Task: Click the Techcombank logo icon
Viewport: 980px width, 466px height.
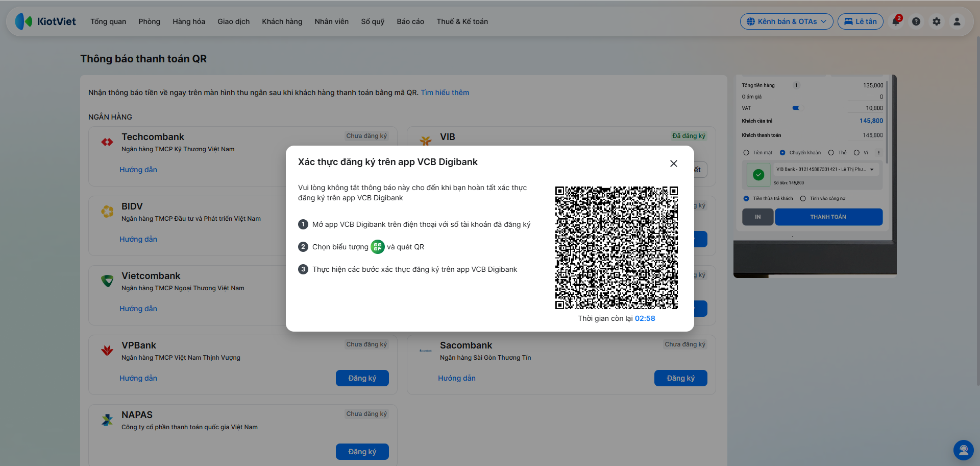Action: click(107, 142)
